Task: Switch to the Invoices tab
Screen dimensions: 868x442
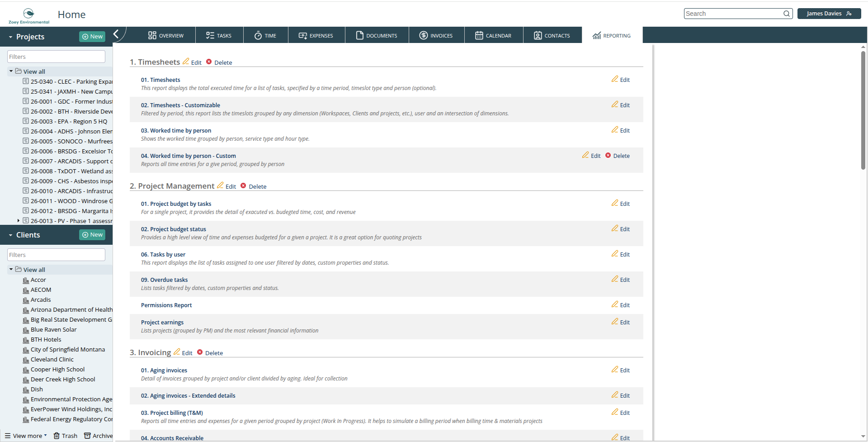Action: coord(436,35)
